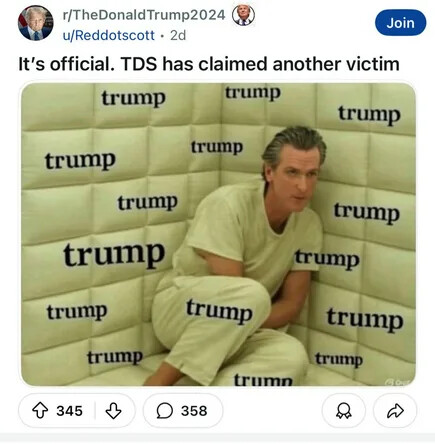This screenshot has width=435, height=444.
Task: Click the "trump" text on the man's knee
Action: pos(219,311)
